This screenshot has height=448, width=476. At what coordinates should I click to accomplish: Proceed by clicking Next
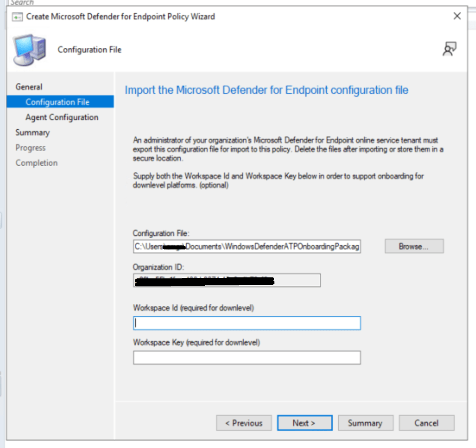click(x=304, y=423)
